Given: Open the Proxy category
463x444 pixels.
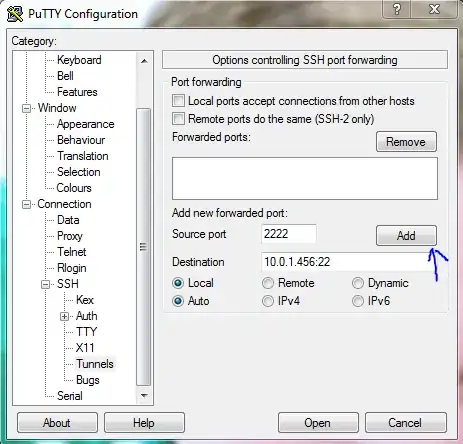Looking at the screenshot, I should coord(70,236).
